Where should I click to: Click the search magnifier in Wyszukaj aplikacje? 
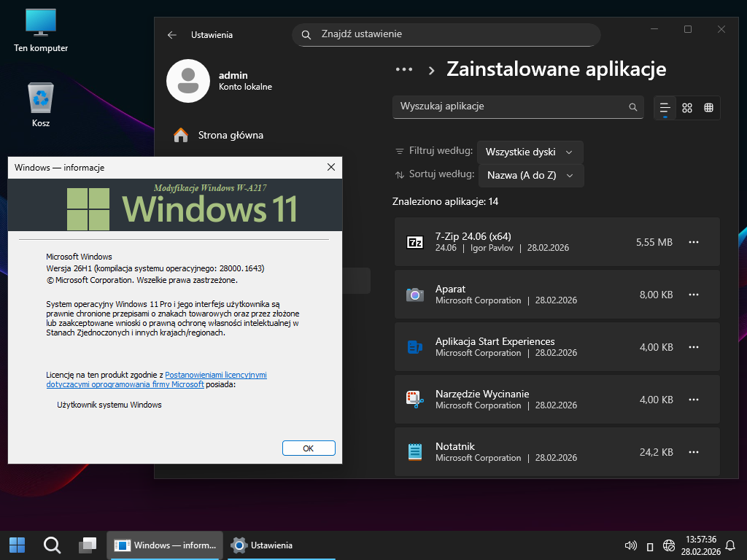632,107
